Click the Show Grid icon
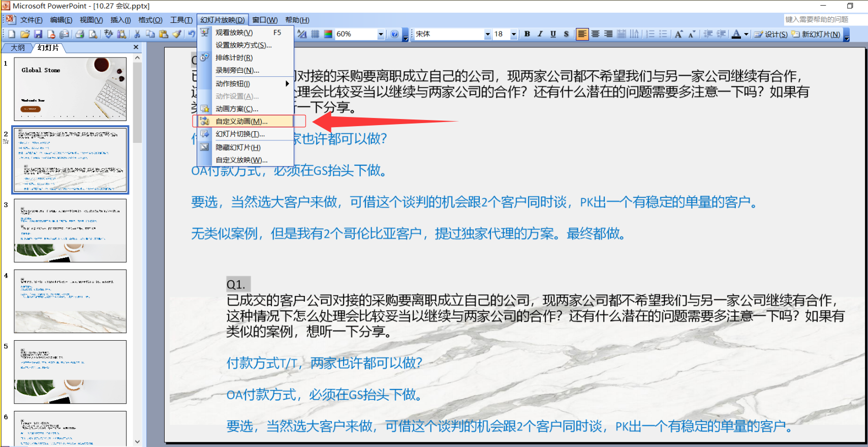The width and height of the screenshot is (868, 447). pos(315,34)
